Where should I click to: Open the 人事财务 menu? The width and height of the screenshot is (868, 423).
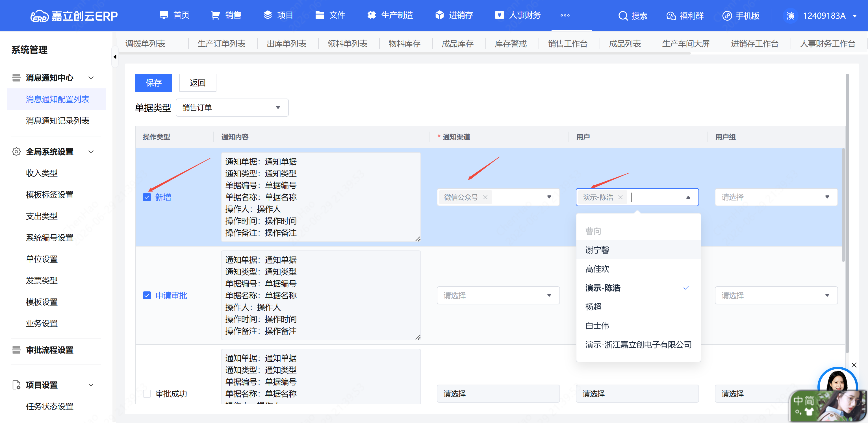tap(518, 16)
